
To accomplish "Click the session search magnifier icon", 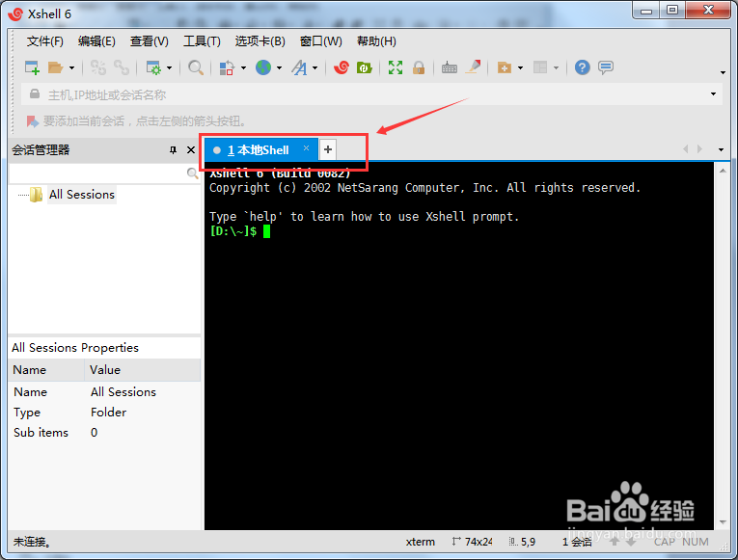I will 192,173.
